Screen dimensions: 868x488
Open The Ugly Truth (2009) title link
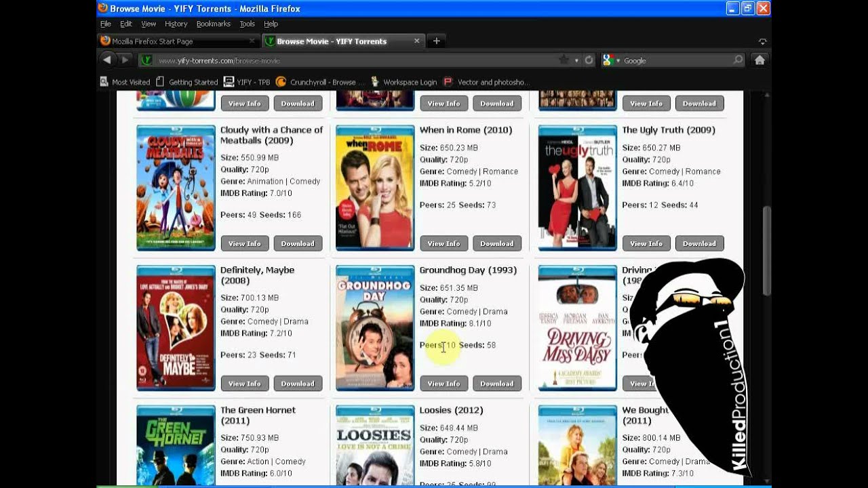click(669, 130)
